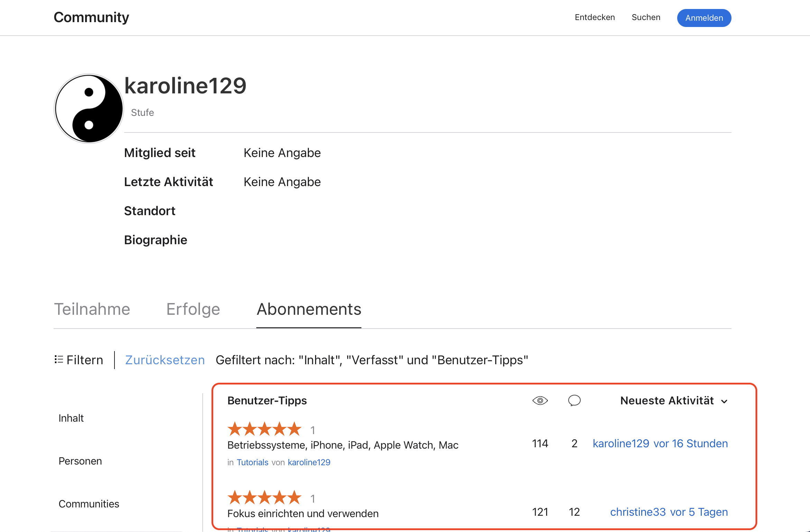
Task: Click the Filtern list icon
Action: click(x=59, y=360)
